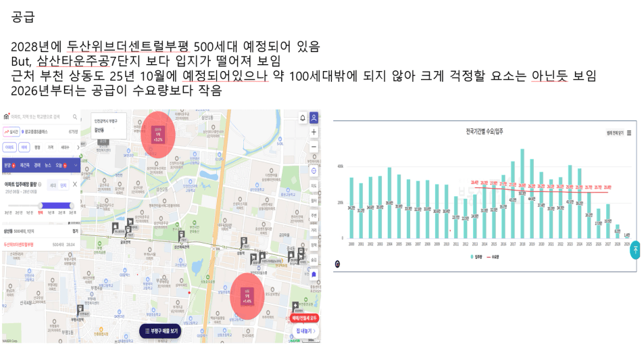Click the blue building icon on map sidebar
644x355 pixels.
click(x=314, y=275)
